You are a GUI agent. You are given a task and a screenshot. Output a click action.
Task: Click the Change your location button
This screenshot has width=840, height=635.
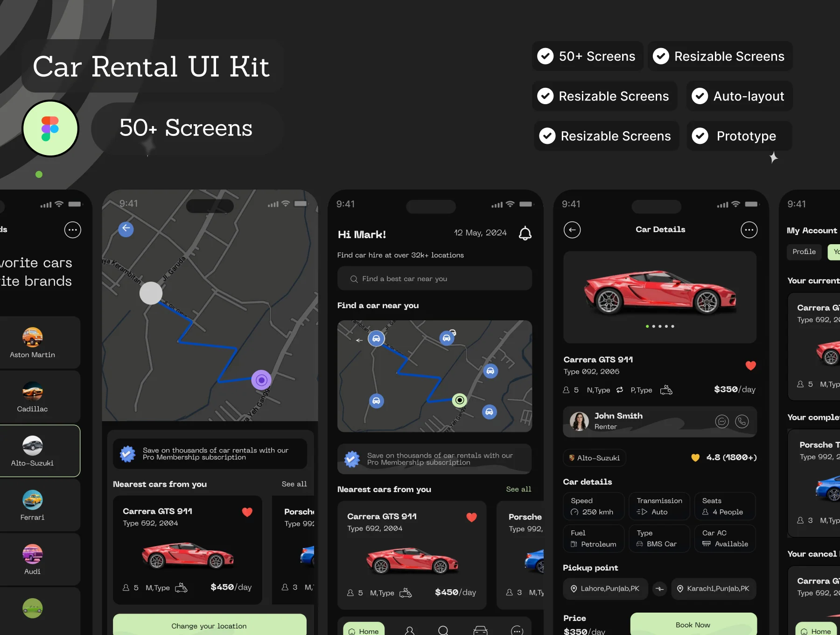[x=210, y=625]
